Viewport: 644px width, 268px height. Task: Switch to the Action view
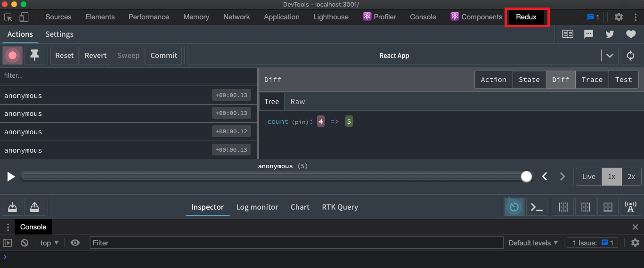493,80
